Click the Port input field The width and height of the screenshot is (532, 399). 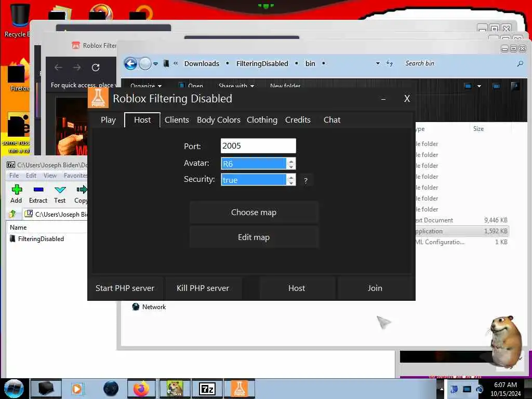(x=258, y=146)
